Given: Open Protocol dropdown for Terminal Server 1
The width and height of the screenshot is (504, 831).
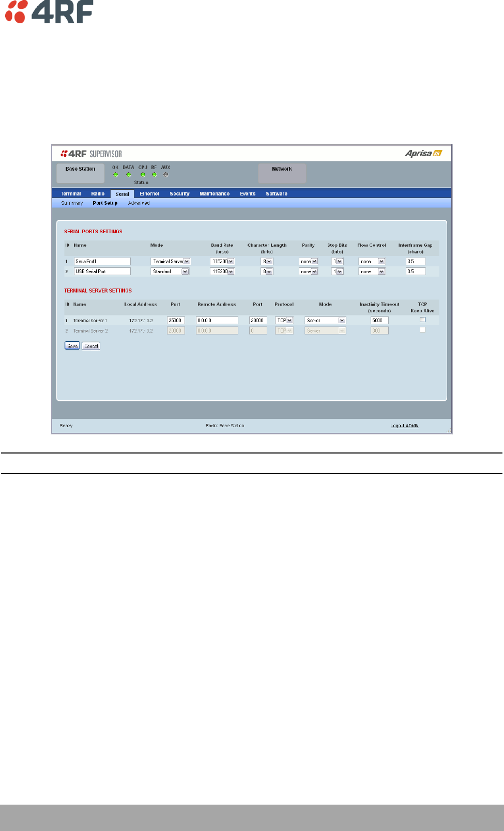Looking at the screenshot, I should [x=284, y=321].
